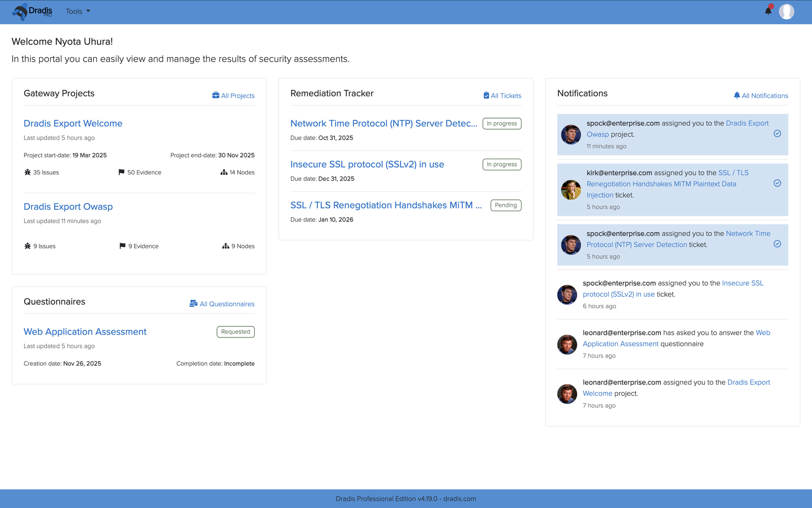Mark kirk's SSL/TLS ticket notification as read
Screen dimensions: 812x508
[x=777, y=183]
